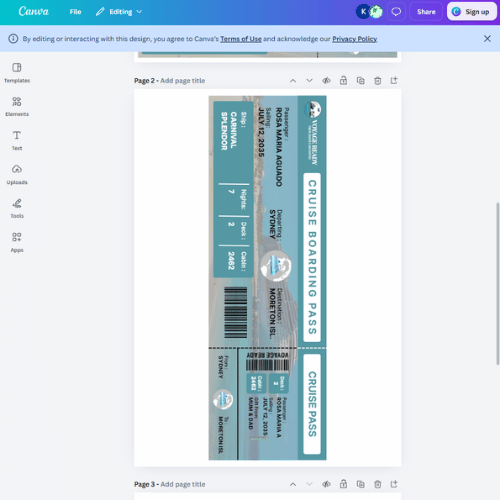
Task: Open the Elements sidebar panel
Action: pyautogui.click(x=17, y=107)
